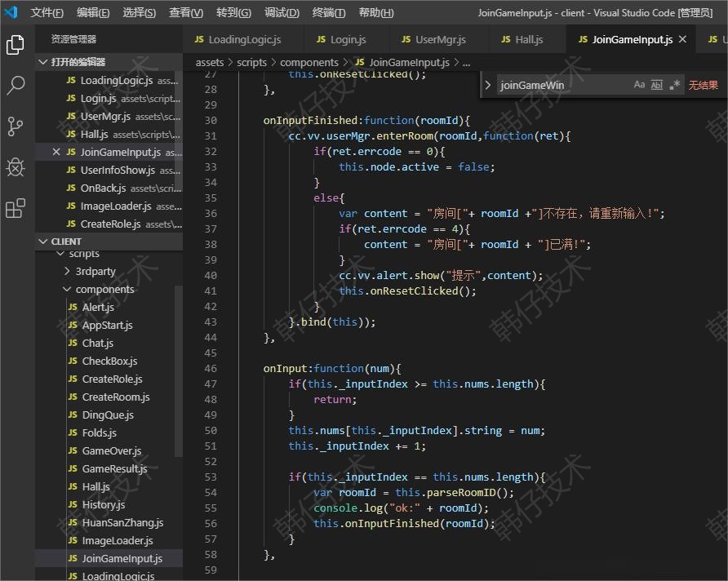Expand replace mode in find widget
This screenshot has width=728, height=581.
[x=487, y=85]
